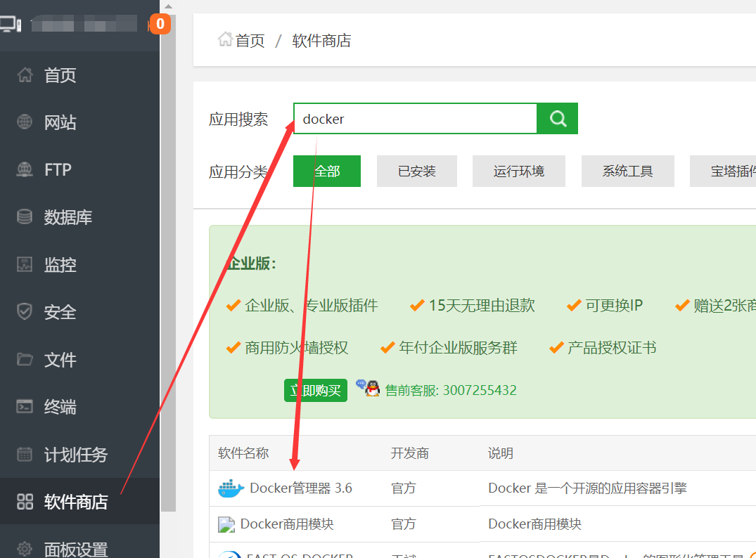Click the 立即购买 buy button

pyautogui.click(x=316, y=390)
